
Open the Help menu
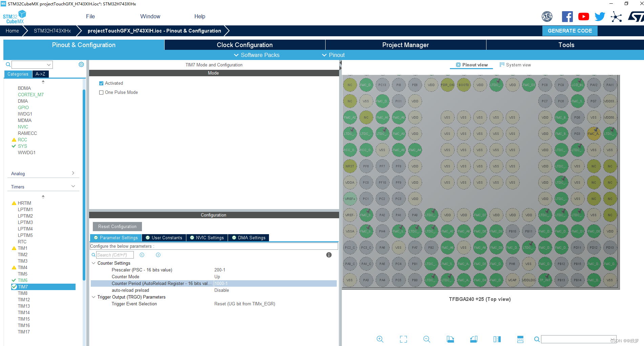(200, 16)
